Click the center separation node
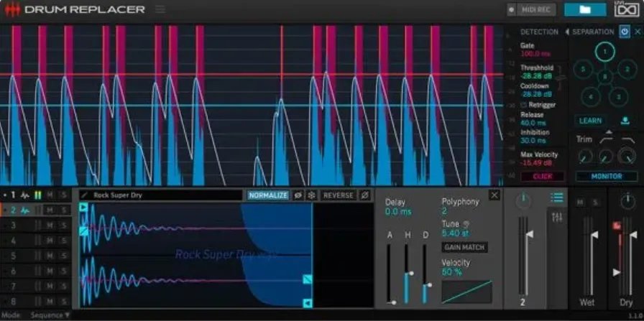644x321 pixels. (604, 77)
